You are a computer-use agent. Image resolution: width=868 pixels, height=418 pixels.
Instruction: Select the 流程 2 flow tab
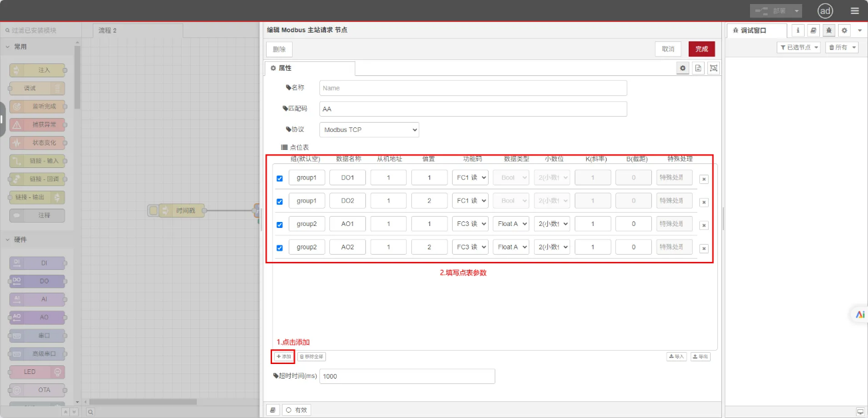[x=108, y=31]
